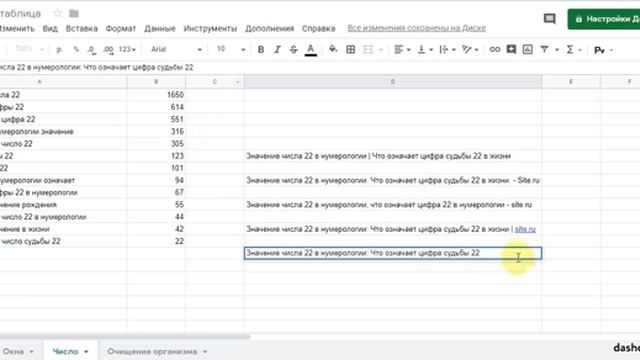The width and height of the screenshot is (640, 360).
Task: Select column D header
Action: [393, 82]
